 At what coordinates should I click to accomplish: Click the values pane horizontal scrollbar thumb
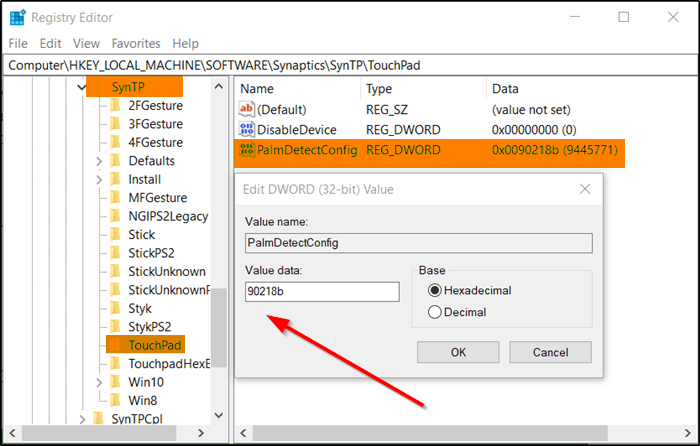coord(430,433)
